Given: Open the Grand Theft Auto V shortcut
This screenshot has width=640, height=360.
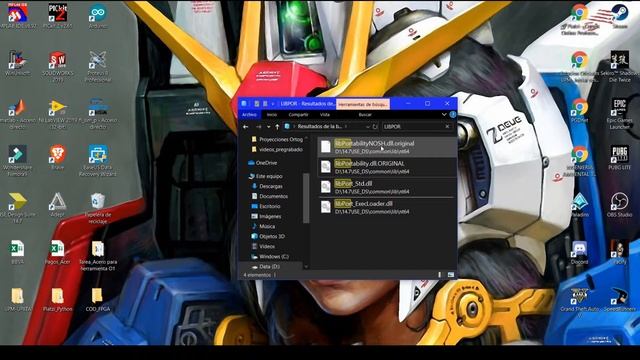Looking at the screenshot, I should coord(580,303).
